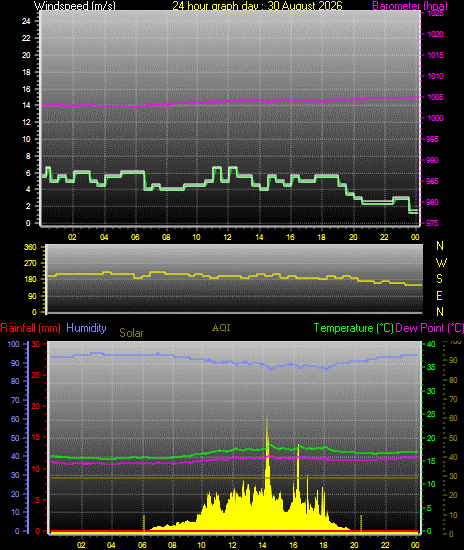
Task: Click the green Temperature (°C) legend label
Action: [354, 328]
